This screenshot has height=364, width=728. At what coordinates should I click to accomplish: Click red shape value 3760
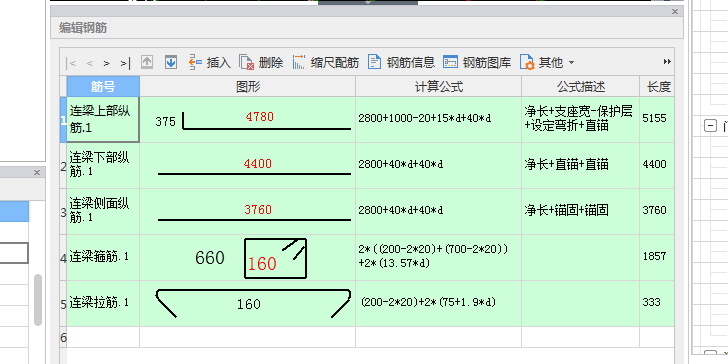pos(258,210)
